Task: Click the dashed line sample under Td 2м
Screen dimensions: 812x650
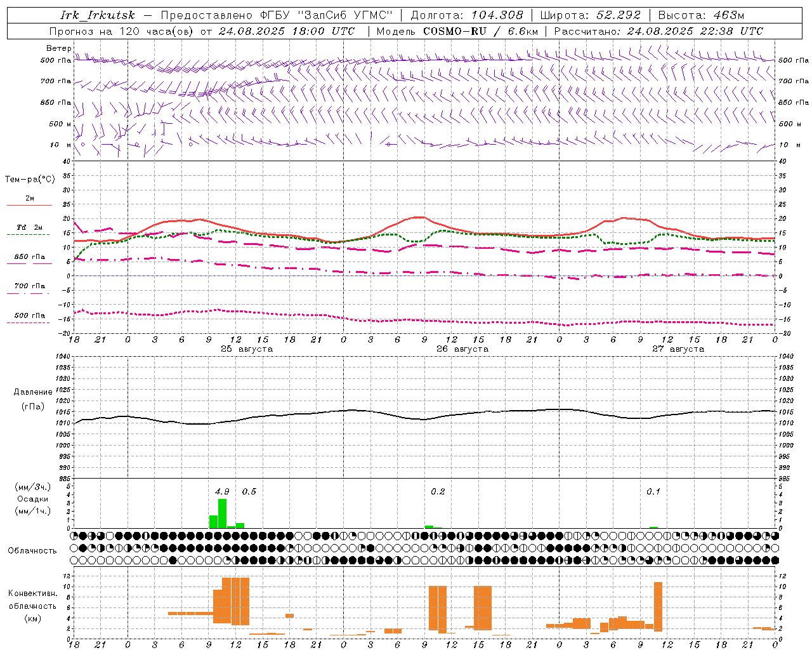Action: pyautogui.click(x=28, y=234)
